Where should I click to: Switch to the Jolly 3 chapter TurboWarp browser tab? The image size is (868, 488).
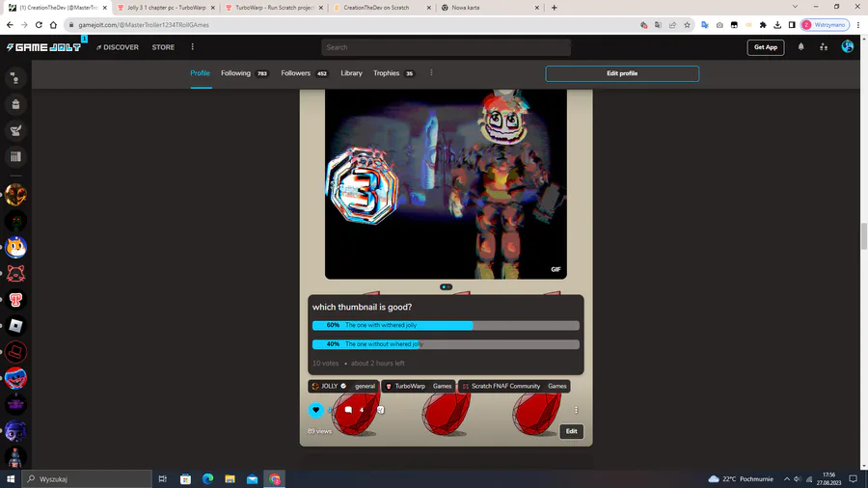(x=165, y=8)
